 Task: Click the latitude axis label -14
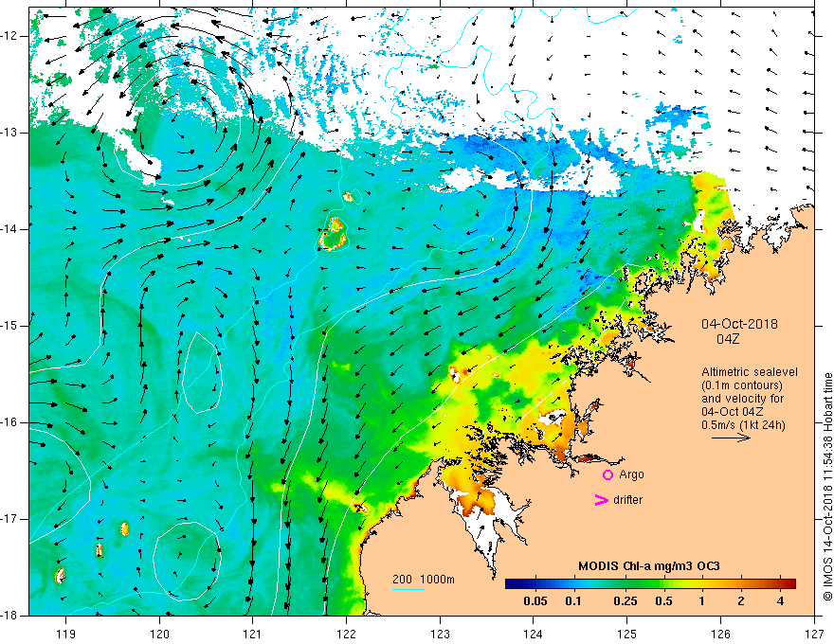(10, 229)
